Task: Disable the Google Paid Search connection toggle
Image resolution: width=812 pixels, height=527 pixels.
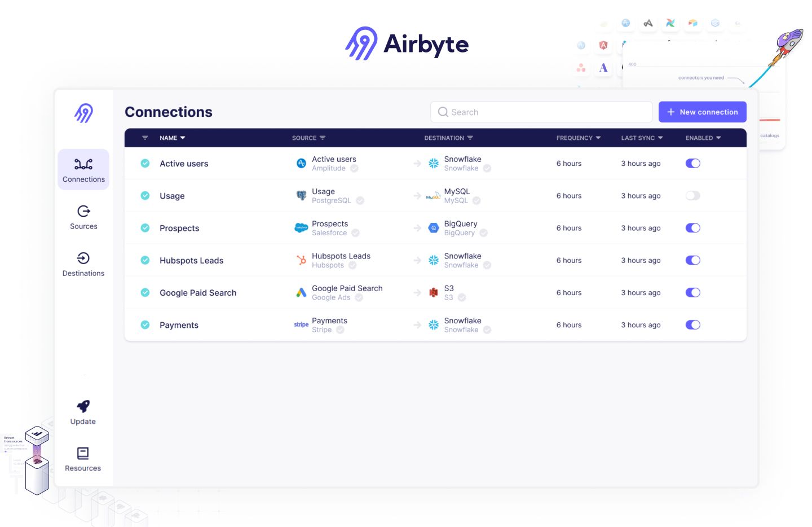Action: (x=693, y=292)
